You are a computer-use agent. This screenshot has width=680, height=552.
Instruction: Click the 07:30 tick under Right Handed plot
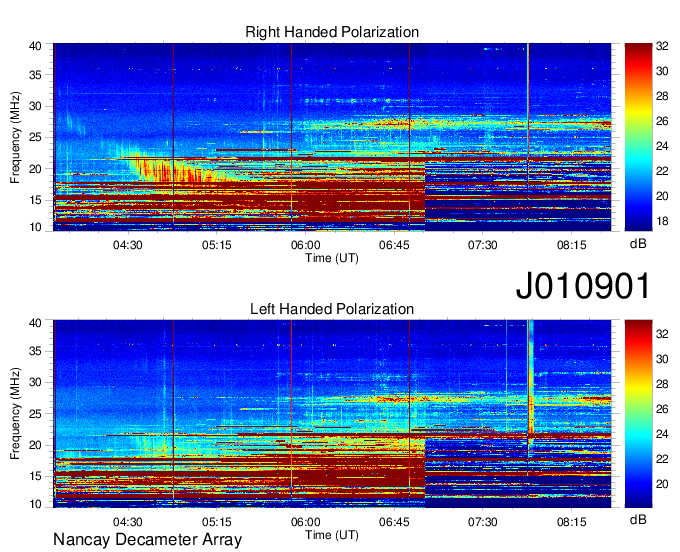483,245
